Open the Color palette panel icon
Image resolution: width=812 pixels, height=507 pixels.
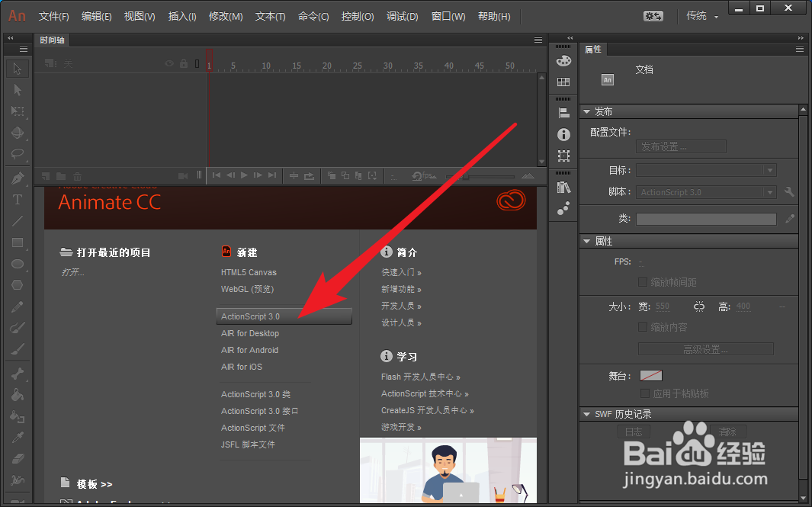pos(563,60)
